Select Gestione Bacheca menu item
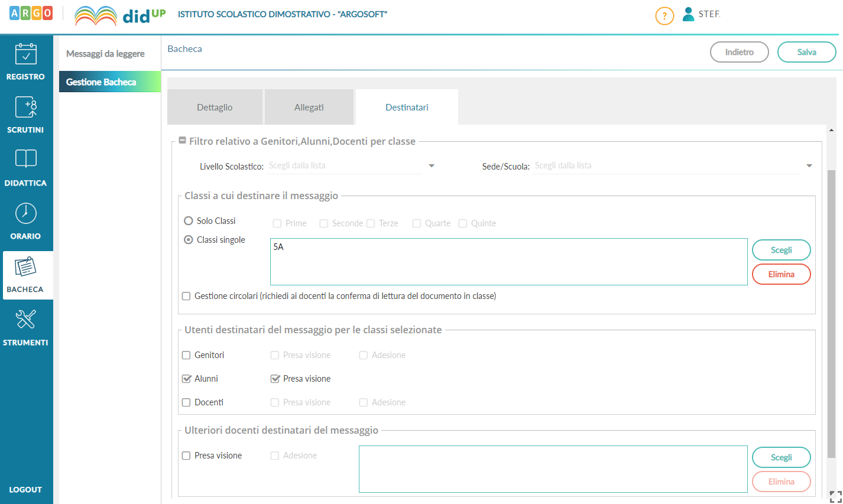Screen dimensions: 843x504 (110, 82)
